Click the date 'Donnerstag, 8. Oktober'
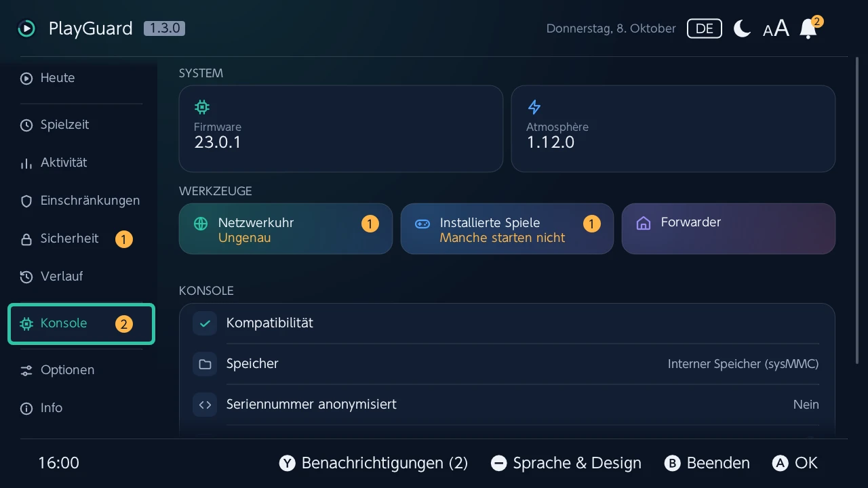The image size is (868, 488). (x=611, y=28)
